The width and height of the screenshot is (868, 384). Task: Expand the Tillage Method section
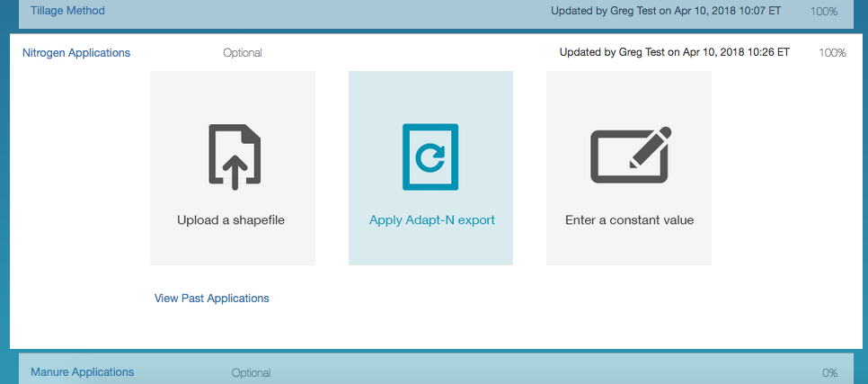[x=67, y=11]
